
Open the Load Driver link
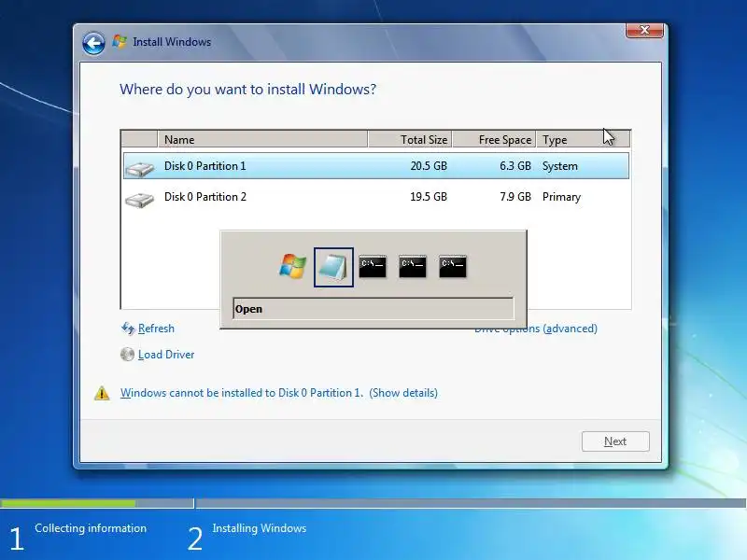coord(166,355)
